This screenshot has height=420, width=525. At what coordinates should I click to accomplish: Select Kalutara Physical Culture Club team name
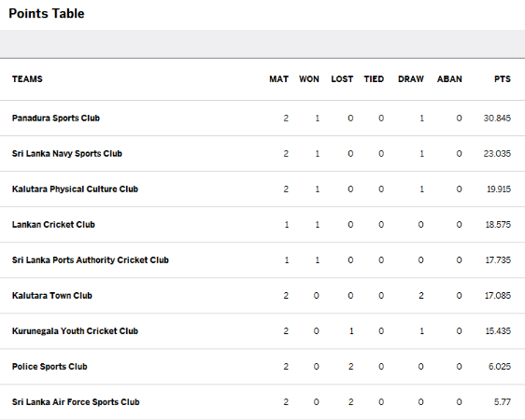click(x=75, y=189)
